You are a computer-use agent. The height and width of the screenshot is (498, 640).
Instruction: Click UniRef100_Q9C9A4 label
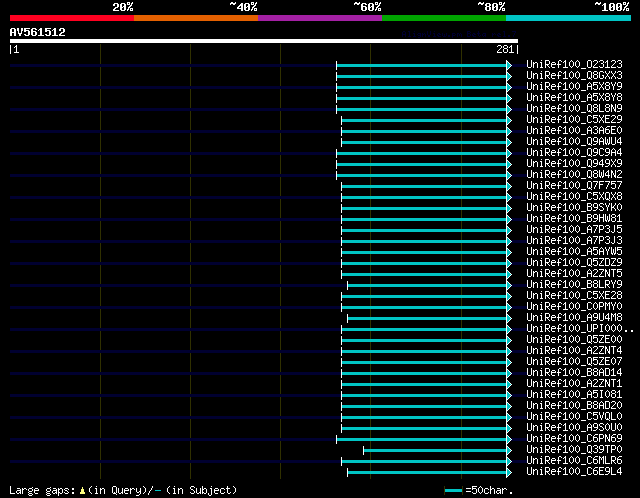point(574,153)
